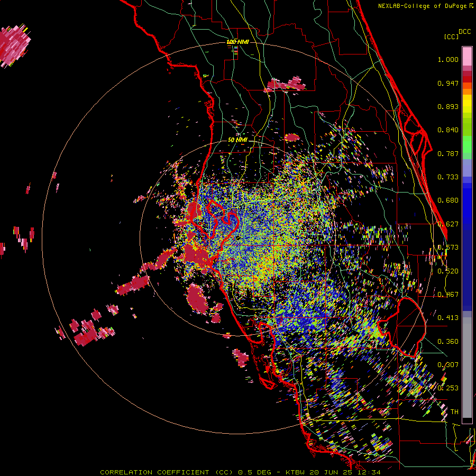Click CORRELATION COEFFICIENT in the caption
Screen dimensions: 476x476
coord(154,472)
